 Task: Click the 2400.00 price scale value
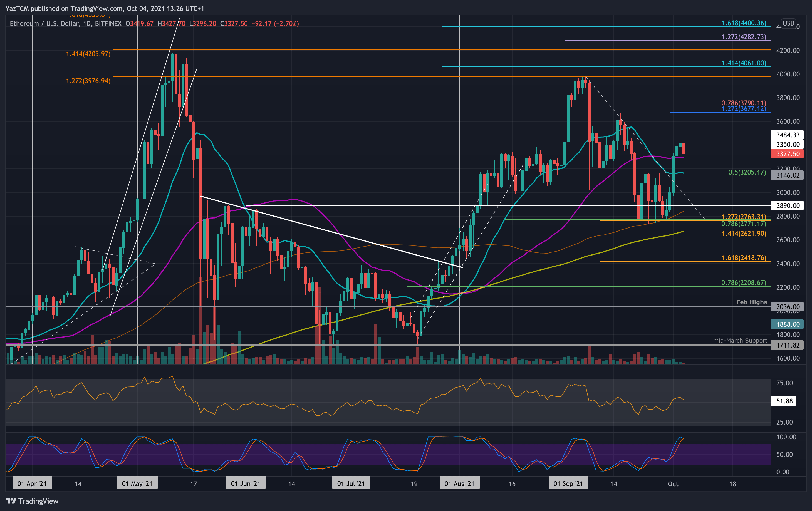point(788,264)
